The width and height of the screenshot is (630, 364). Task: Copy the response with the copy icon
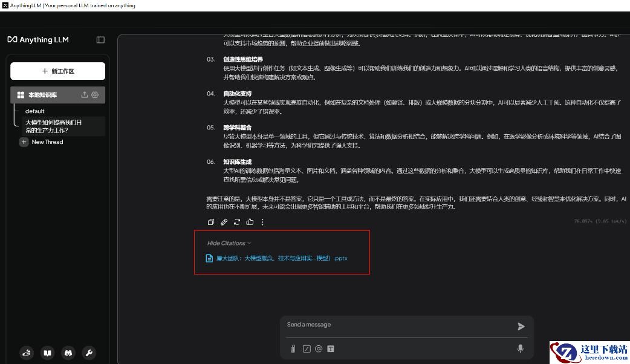pyautogui.click(x=211, y=222)
